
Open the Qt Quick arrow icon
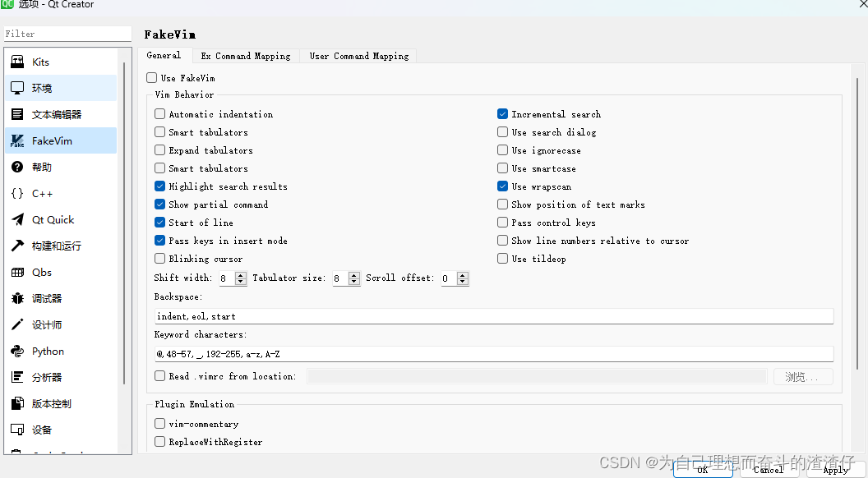[x=18, y=219]
